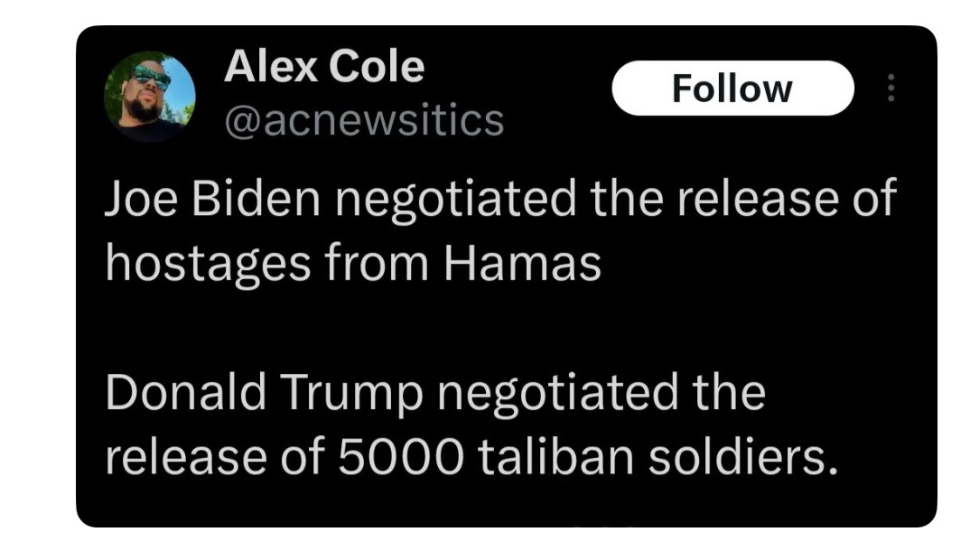The image size is (970, 560).
Task: Open Alex Cole's profile picture
Action: click(149, 97)
